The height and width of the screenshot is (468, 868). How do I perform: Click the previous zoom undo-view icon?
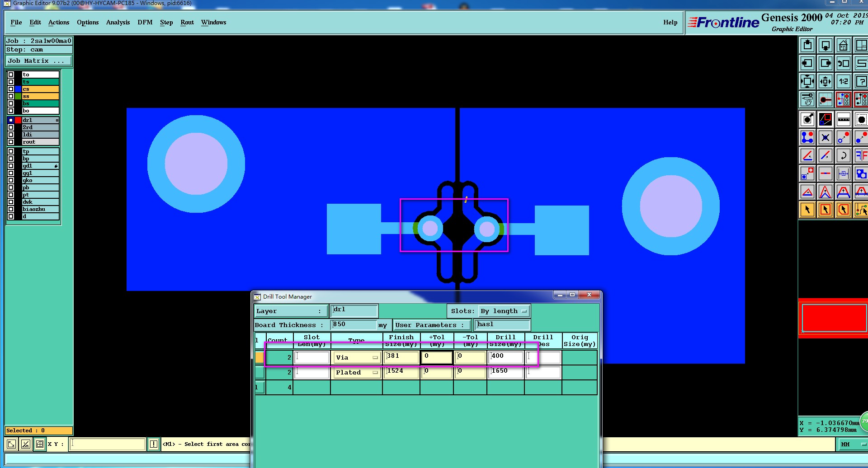click(x=844, y=63)
